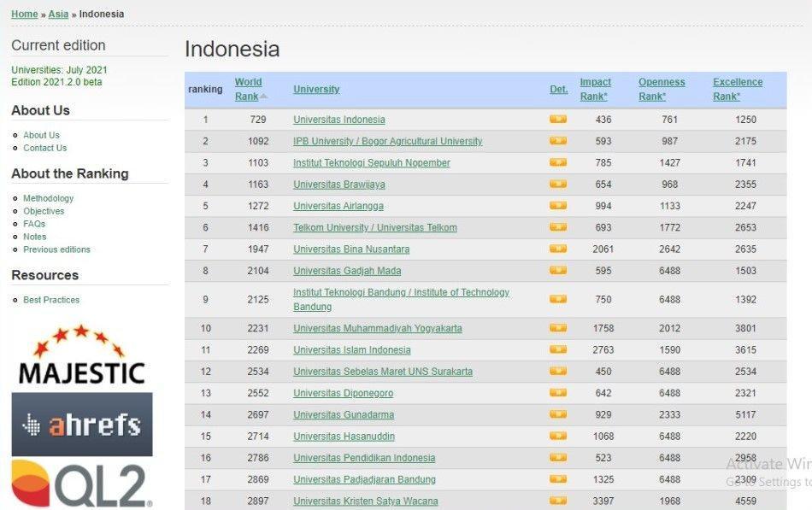Sort by Openness Rank column
The height and width of the screenshot is (510, 812).
click(662, 89)
